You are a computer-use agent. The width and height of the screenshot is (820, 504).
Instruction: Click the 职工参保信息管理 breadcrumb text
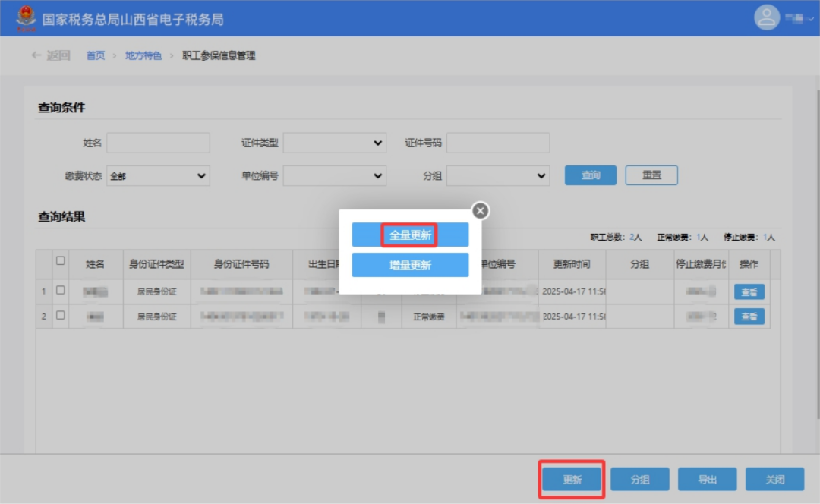pyautogui.click(x=219, y=55)
